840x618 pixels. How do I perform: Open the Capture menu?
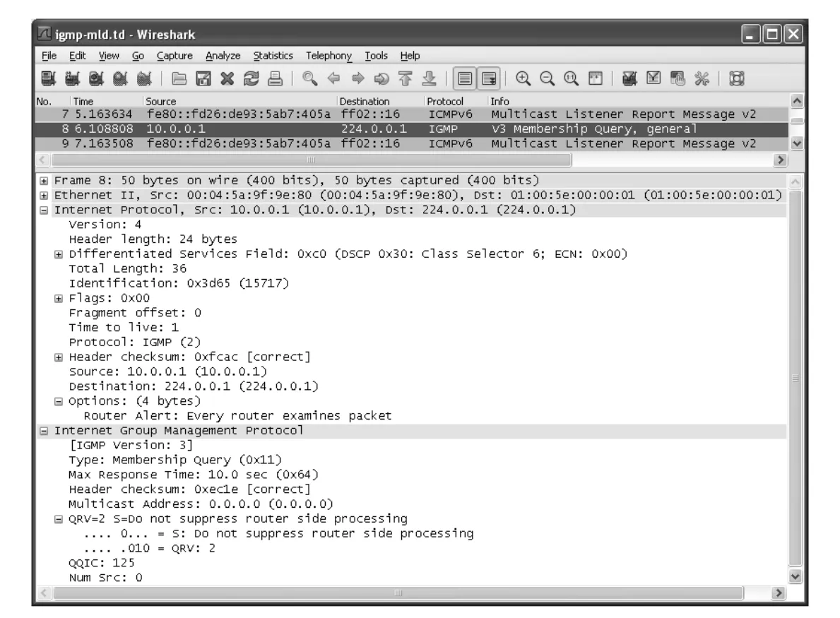click(174, 56)
